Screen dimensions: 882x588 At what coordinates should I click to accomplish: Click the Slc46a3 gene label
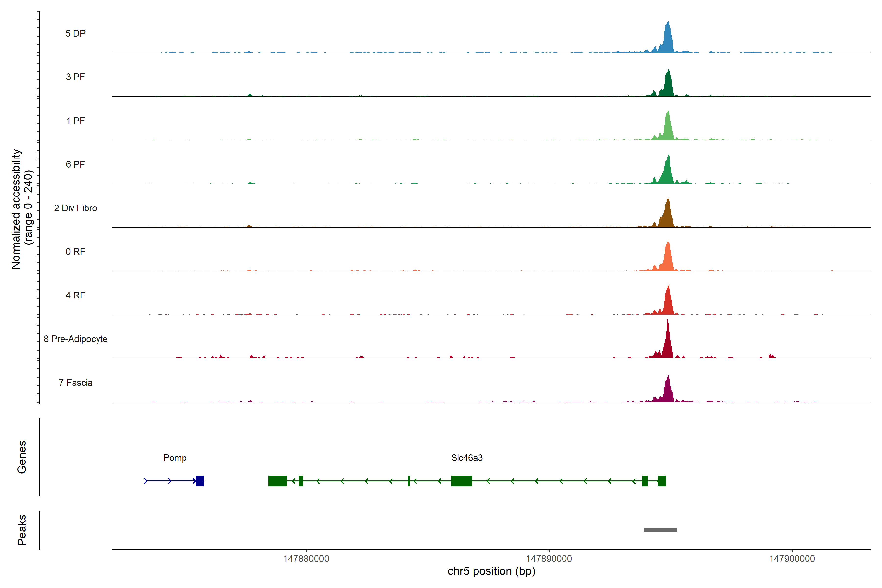click(467, 458)
